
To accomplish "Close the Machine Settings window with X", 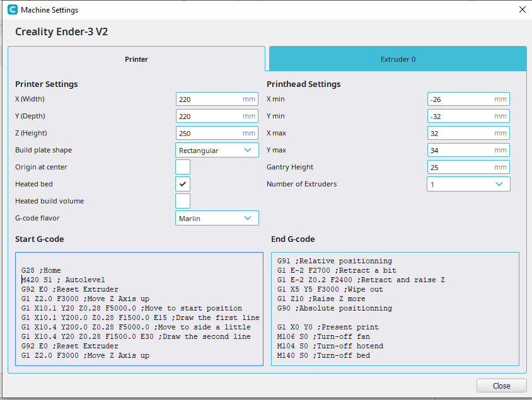I will click(x=523, y=9).
